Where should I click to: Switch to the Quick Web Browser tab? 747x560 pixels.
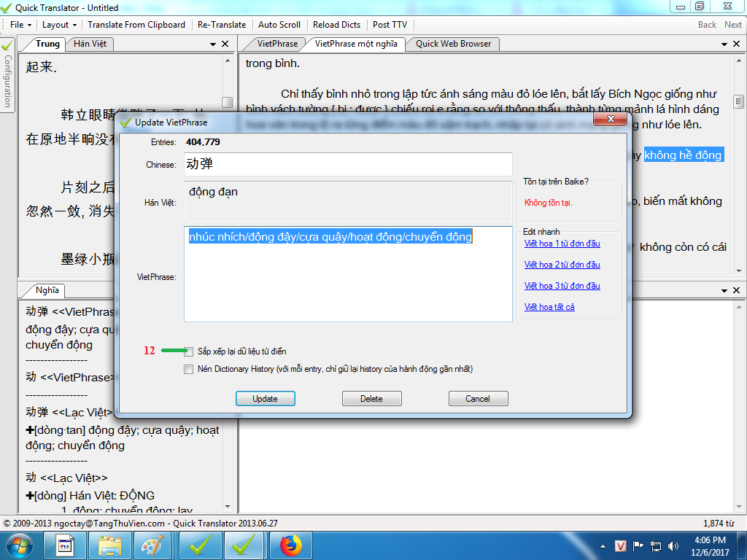tap(453, 44)
